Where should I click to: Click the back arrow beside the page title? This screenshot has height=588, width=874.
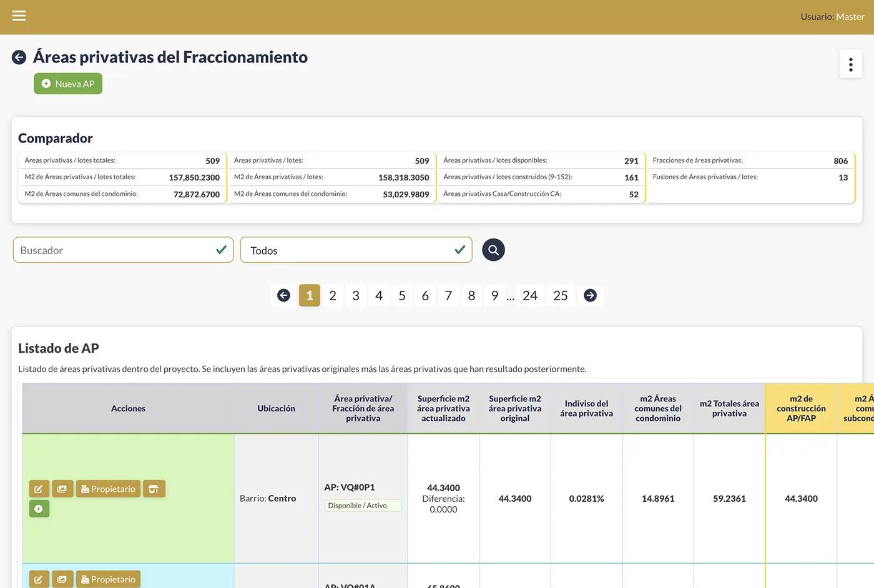19,57
